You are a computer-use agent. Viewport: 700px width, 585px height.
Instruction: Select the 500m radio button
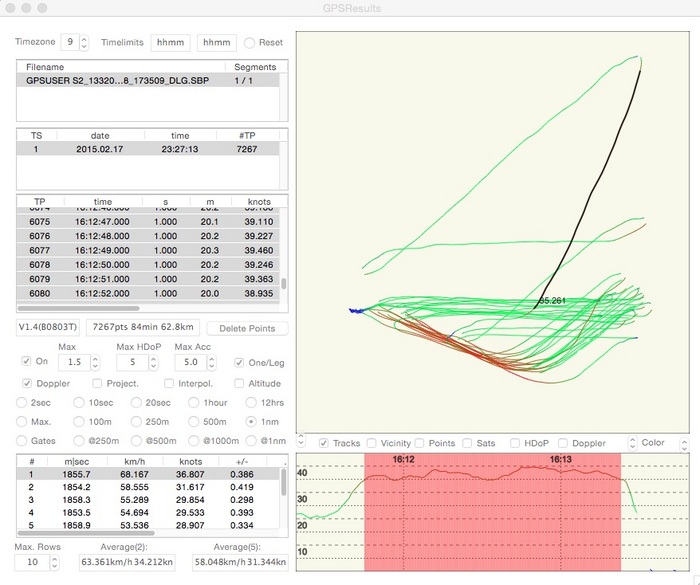click(196, 422)
